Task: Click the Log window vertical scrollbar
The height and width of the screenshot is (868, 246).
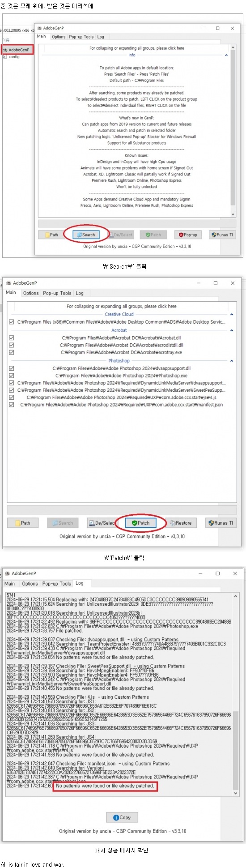Action: (x=236, y=695)
